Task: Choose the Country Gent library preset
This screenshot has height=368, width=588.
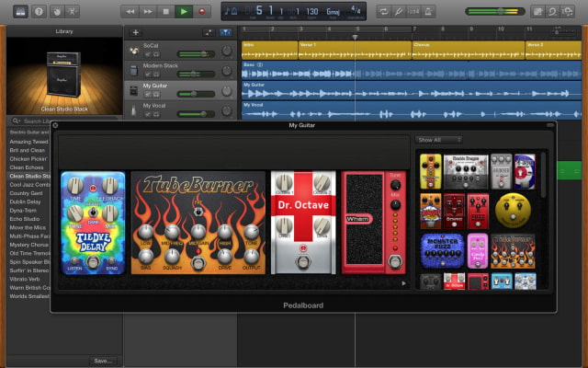Action: click(28, 193)
